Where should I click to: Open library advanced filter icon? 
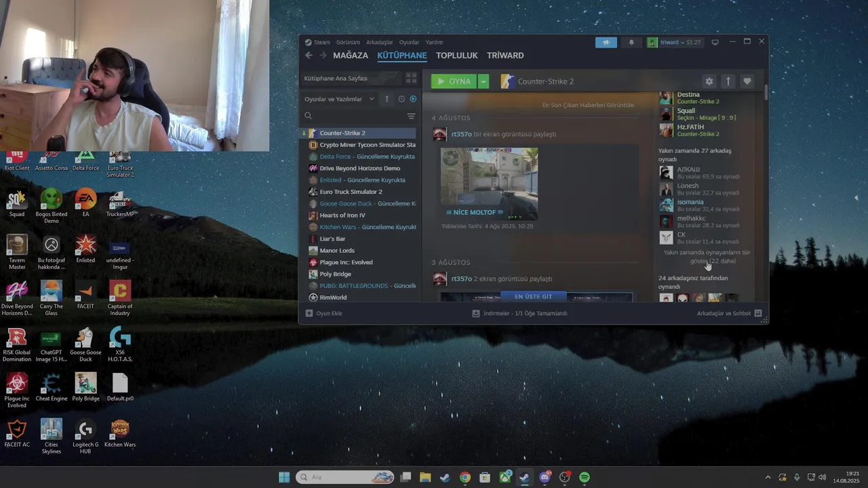click(x=411, y=116)
